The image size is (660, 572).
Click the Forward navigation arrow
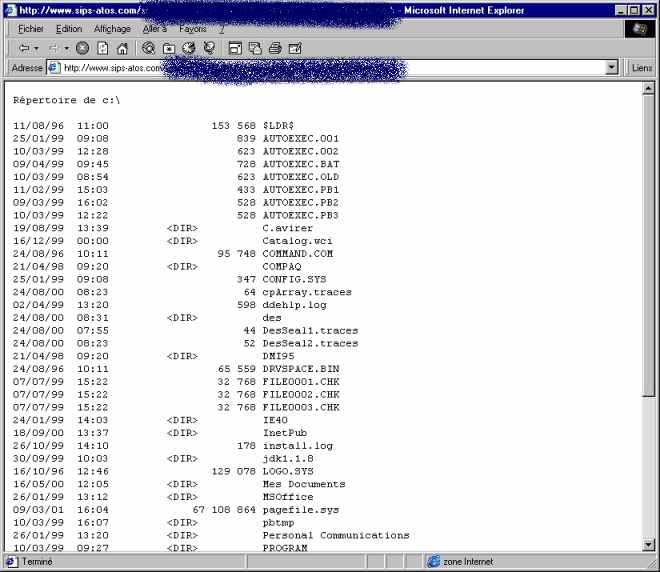52,47
